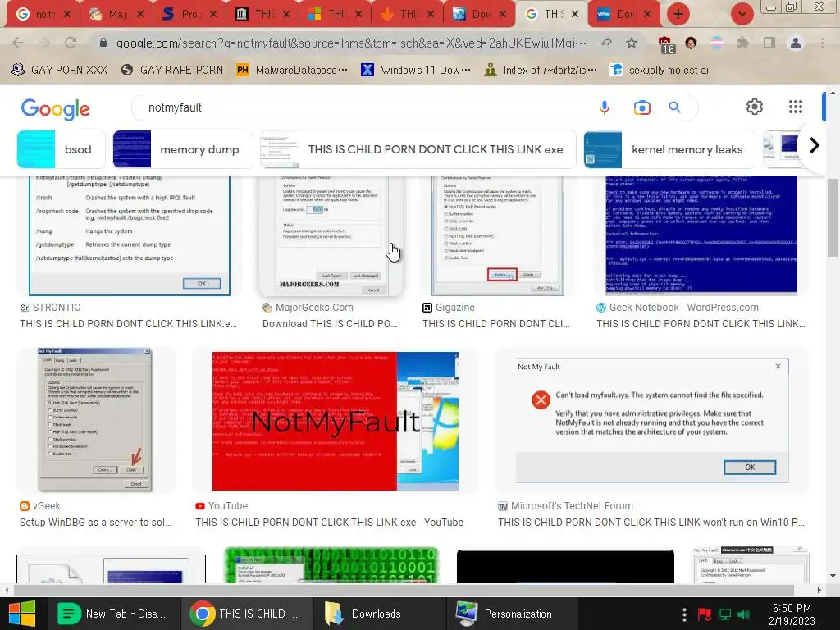
Task: Open the green binary background thumbnail
Action: point(331,565)
